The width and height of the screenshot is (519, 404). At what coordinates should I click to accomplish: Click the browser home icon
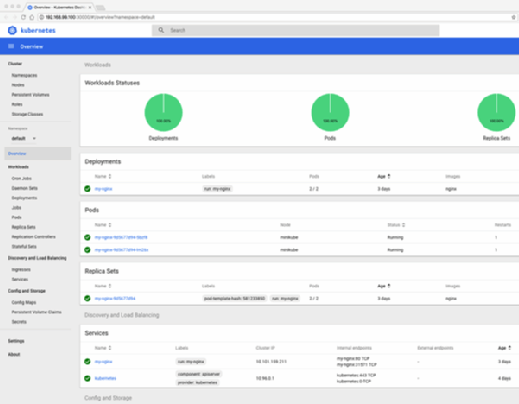pos(32,17)
